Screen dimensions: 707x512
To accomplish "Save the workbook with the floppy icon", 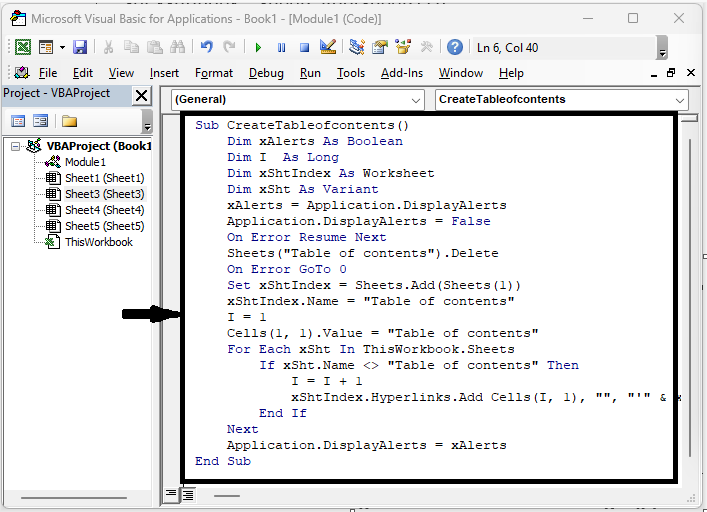I will tap(80, 47).
